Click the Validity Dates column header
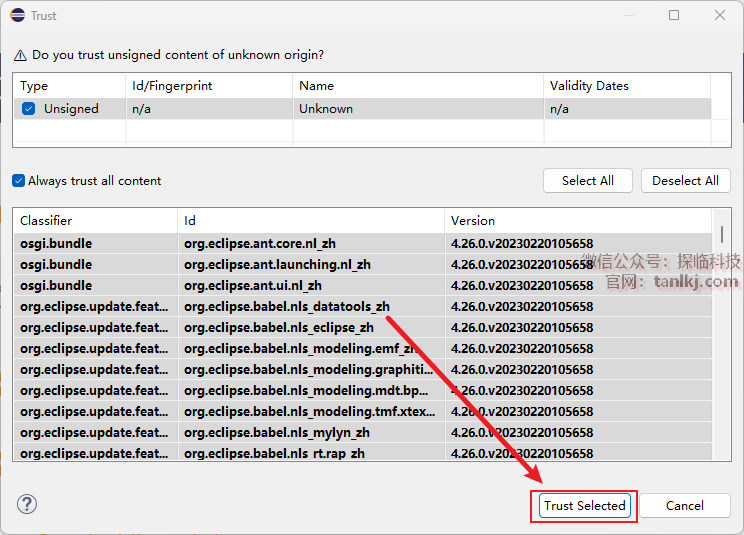744x535 pixels. (625, 86)
